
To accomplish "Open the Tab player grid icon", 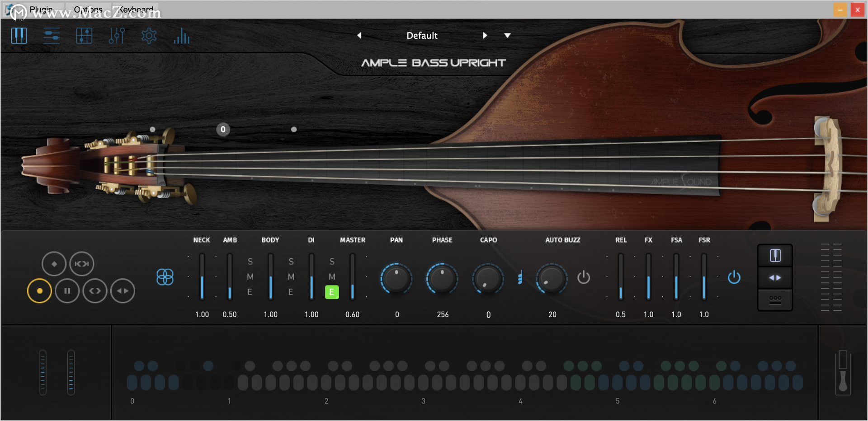I will (84, 35).
